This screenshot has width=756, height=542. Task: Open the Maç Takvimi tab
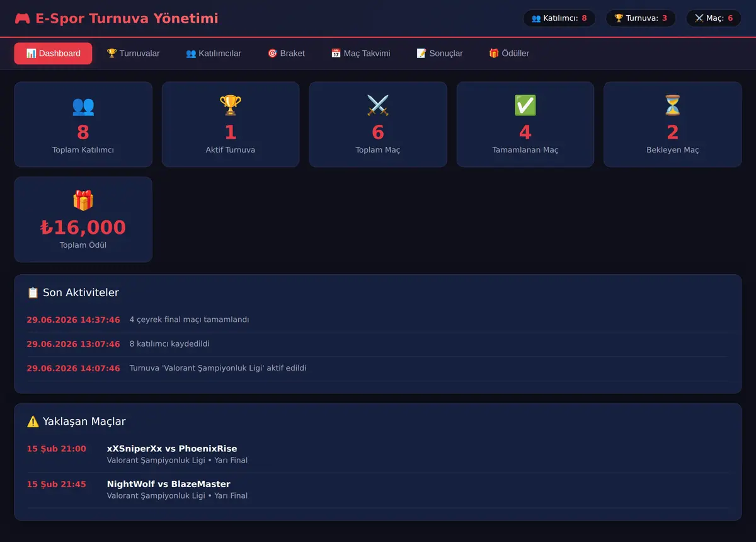point(360,54)
